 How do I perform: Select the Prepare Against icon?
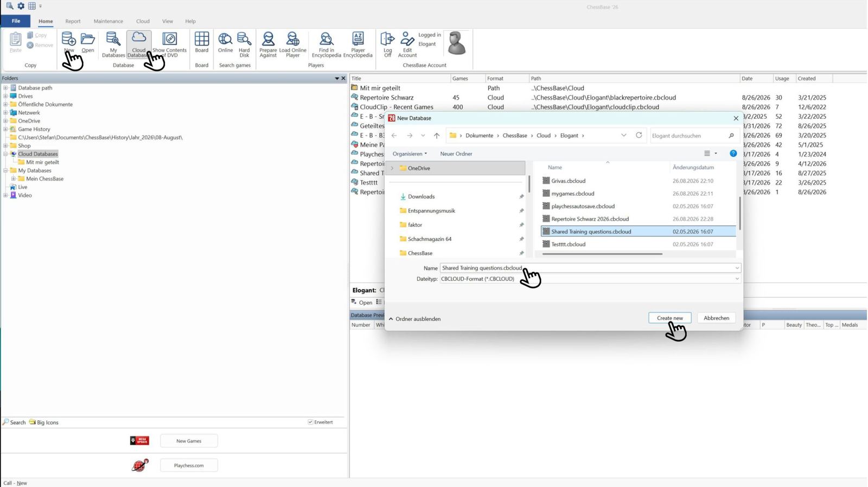coord(268,39)
